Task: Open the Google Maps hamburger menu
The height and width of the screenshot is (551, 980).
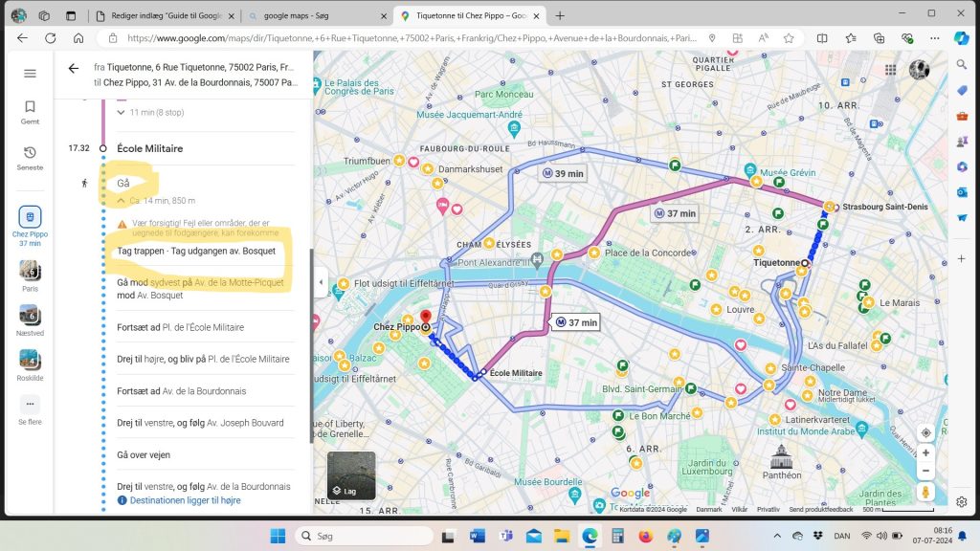Action: [30, 74]
